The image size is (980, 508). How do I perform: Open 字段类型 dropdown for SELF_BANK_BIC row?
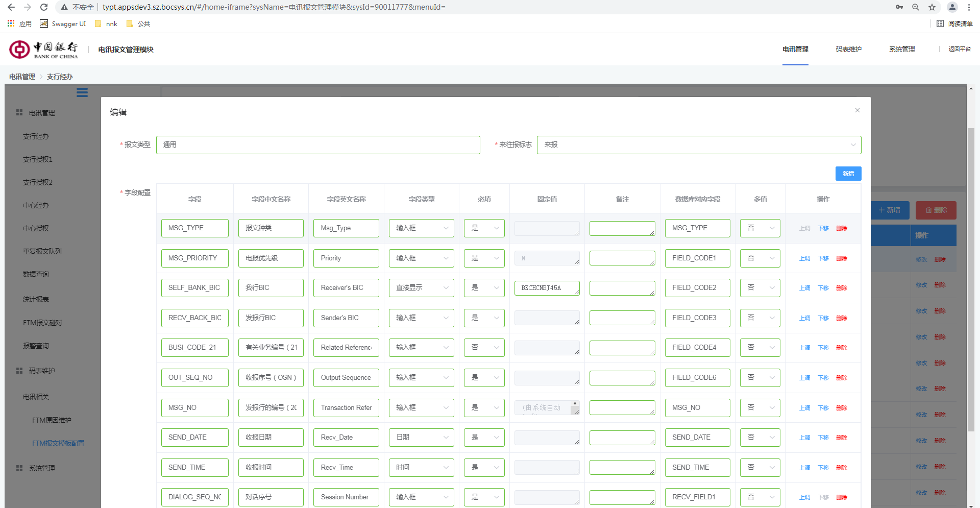point(421,288)
